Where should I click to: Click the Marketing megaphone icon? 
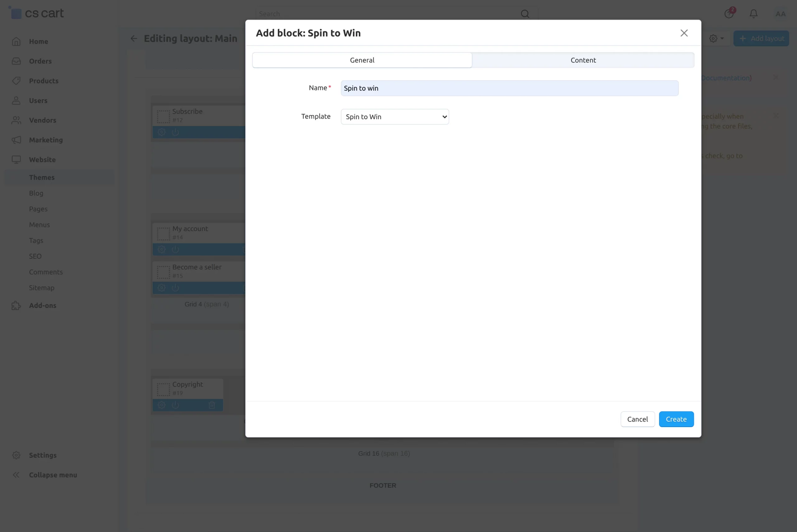click(16, 140)
